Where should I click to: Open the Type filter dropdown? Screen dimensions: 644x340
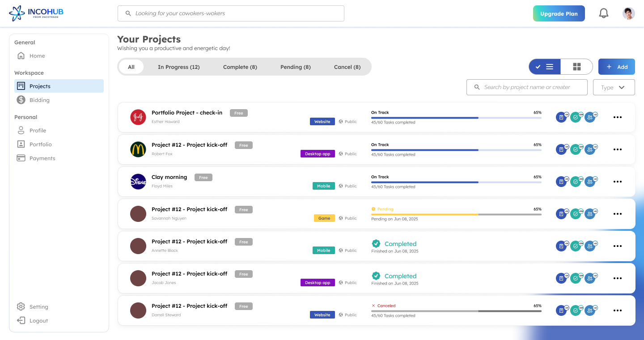tap(614, 87)
